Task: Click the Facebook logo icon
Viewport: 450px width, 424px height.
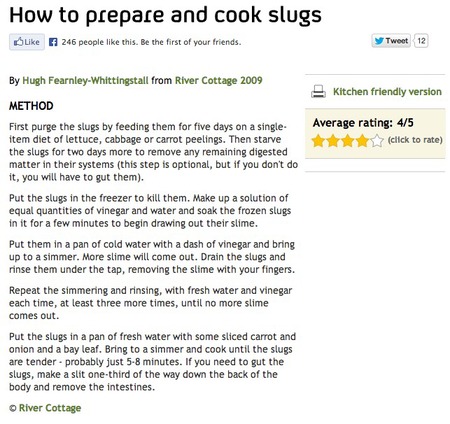Action: coord(53,42)
